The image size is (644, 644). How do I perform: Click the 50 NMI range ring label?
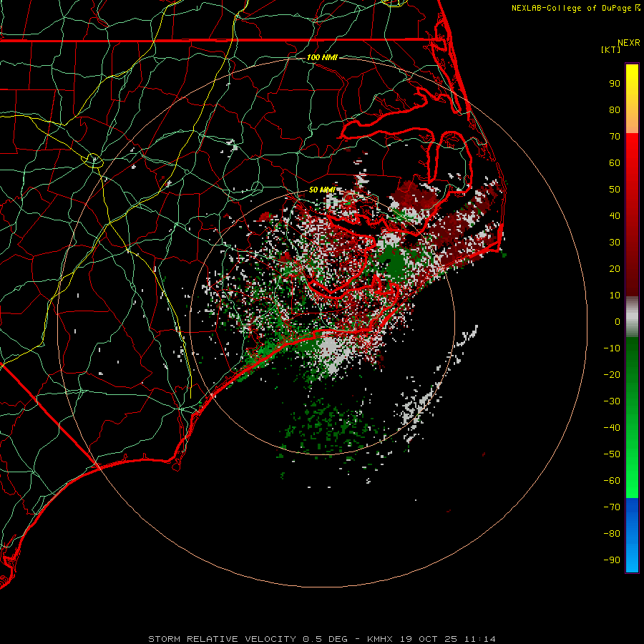[322, 190]
